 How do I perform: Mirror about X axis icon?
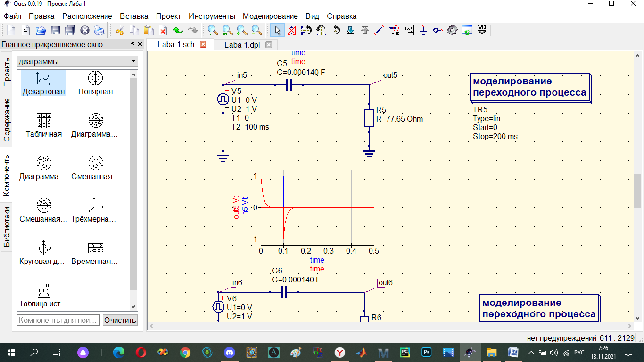pyautogui.click(x=306, y=31)
